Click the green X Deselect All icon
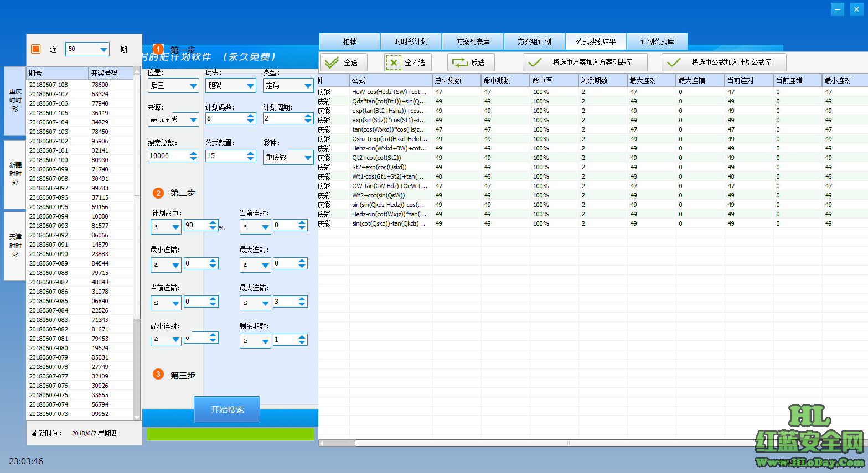 (x=393, y=63)
